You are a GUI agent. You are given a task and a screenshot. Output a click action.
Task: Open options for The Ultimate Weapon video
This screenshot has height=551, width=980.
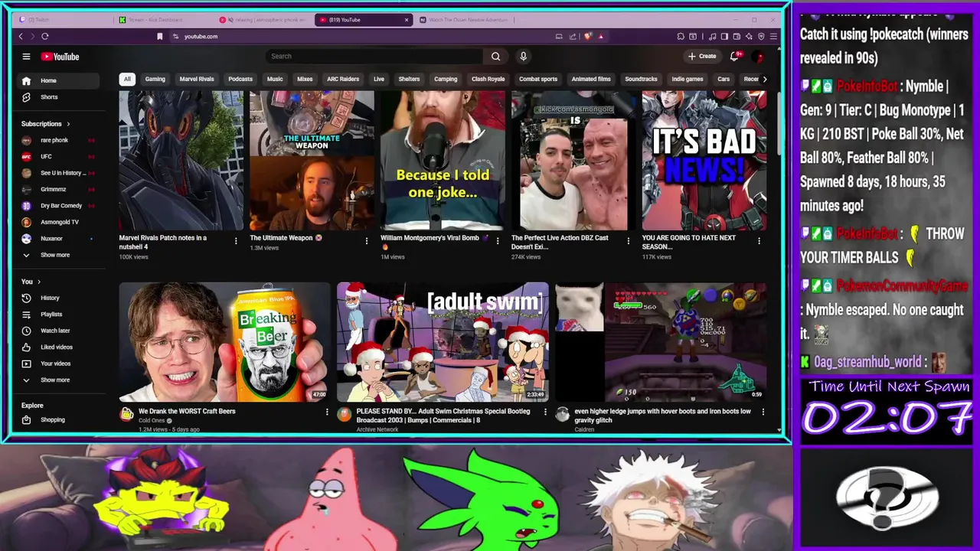tap(366, 241)
